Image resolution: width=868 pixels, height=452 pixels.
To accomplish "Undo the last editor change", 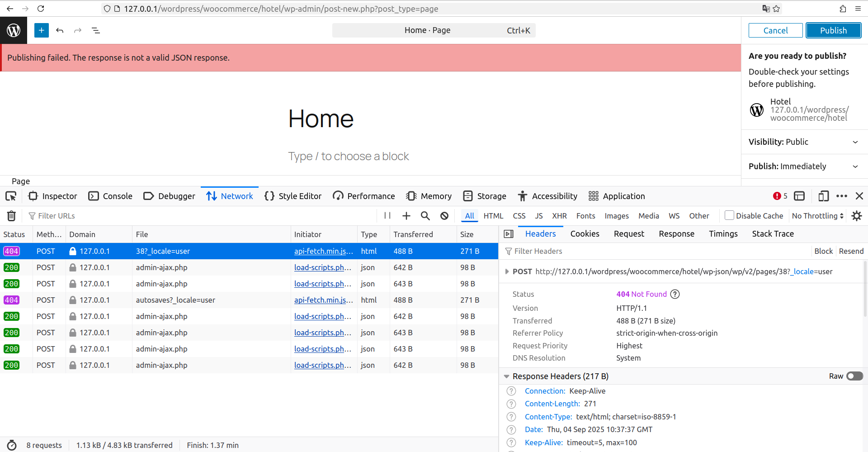I will point(60,30).
